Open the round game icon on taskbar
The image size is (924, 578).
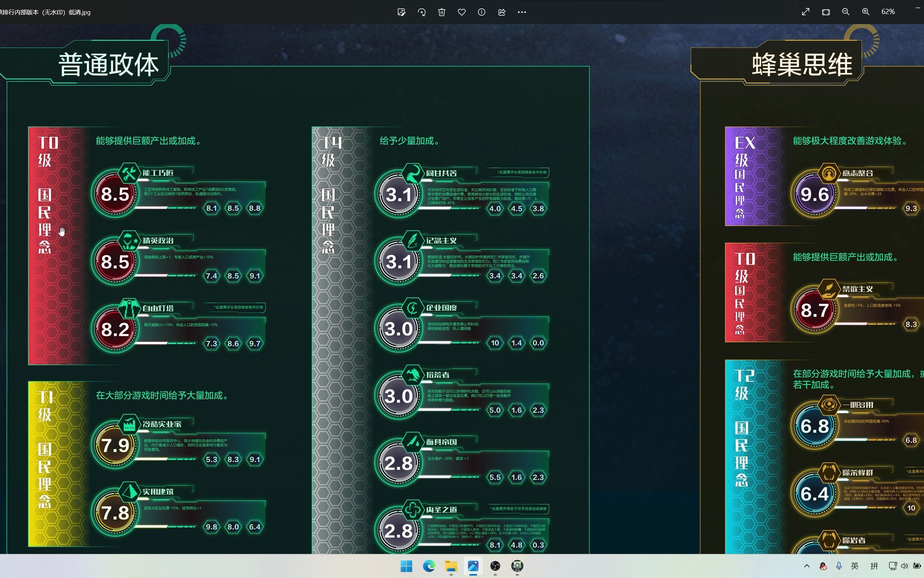(517, 566)
